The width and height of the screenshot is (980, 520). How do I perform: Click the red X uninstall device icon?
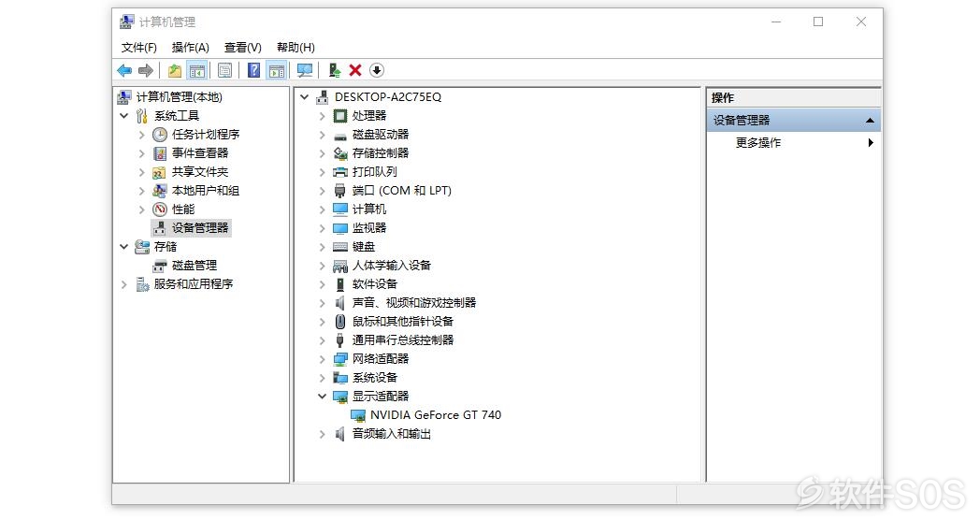point(355,71)
